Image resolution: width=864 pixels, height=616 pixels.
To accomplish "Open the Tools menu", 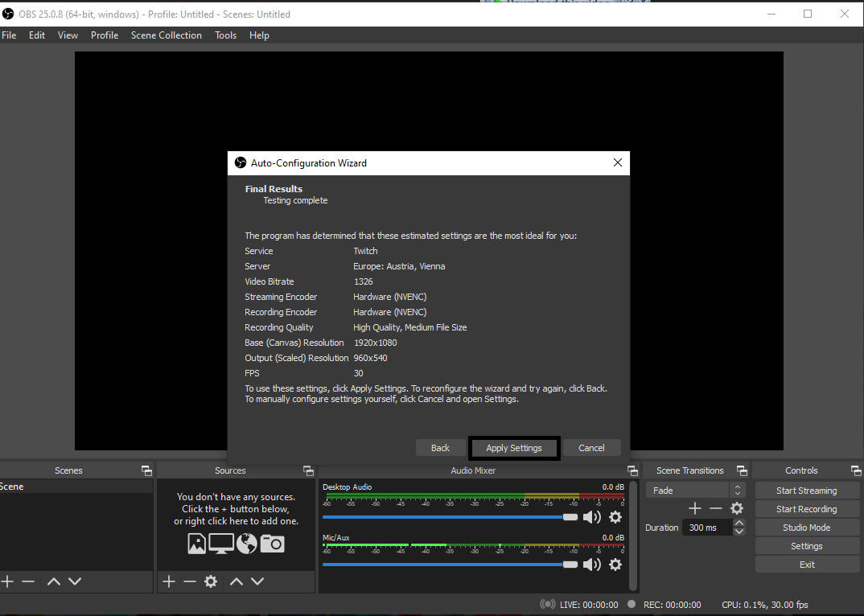I will [225, 35].
